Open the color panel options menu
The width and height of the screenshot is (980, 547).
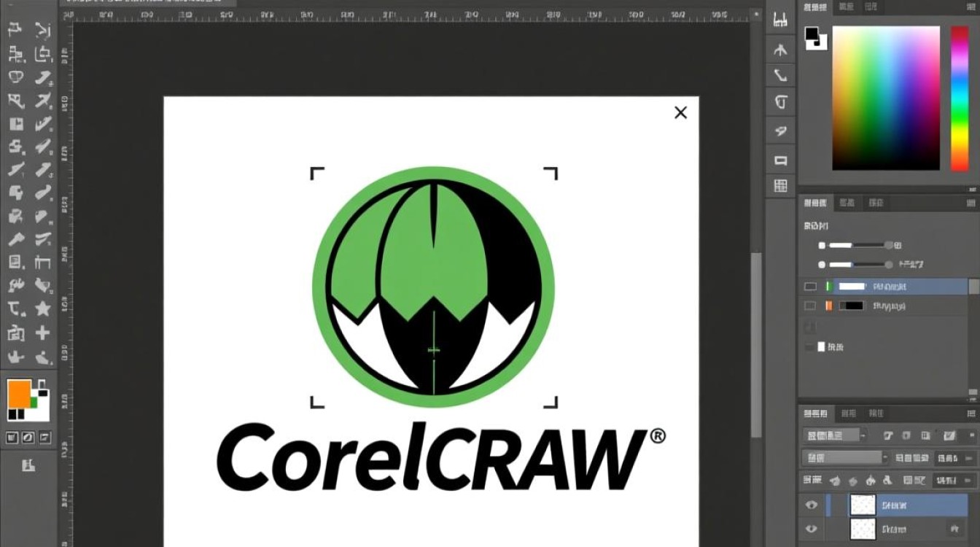pos(971,7)
